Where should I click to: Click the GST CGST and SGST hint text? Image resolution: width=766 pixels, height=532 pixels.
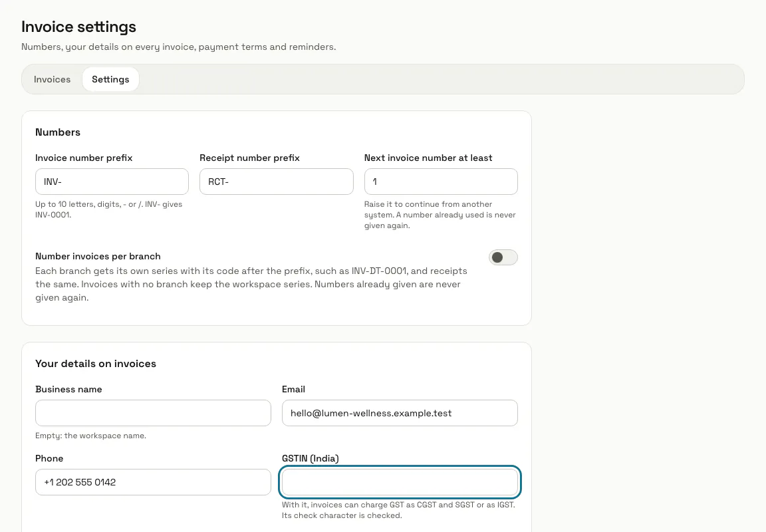pos(398,510)
